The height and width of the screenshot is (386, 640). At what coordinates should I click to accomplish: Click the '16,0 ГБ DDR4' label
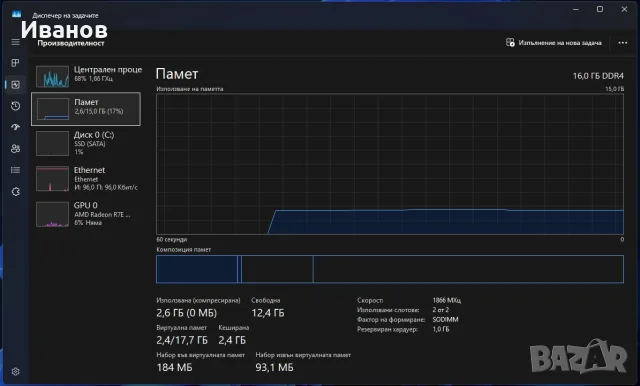pos(598,76)
